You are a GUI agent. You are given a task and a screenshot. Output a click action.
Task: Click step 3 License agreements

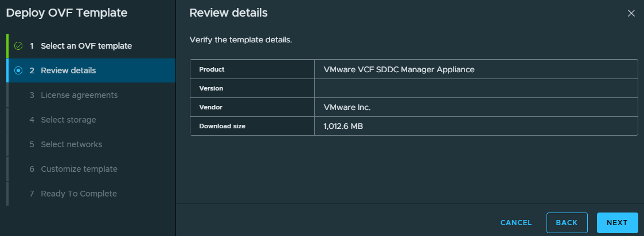pos(91,95)
